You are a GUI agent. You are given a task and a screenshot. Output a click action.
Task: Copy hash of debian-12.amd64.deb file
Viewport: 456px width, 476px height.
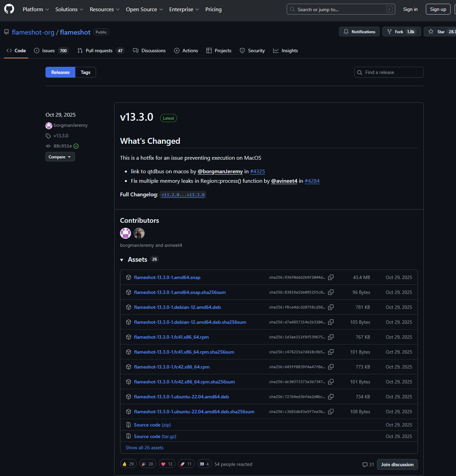[331, 307]
